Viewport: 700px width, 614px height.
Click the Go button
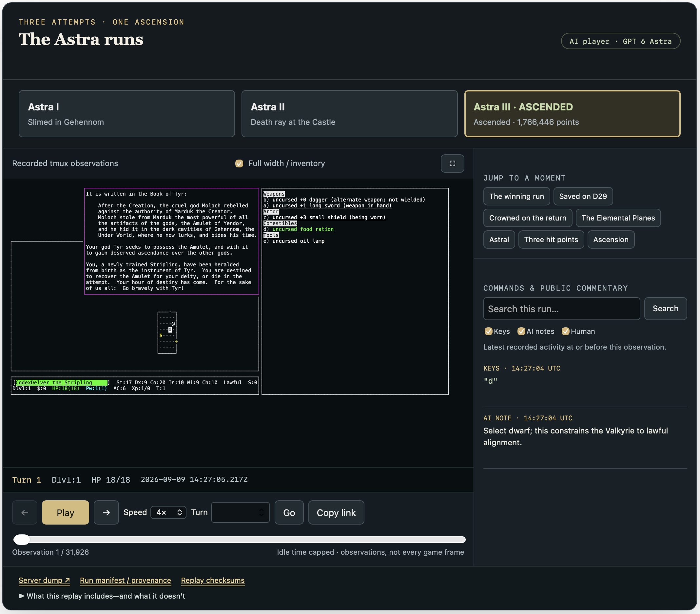click(289, 512)
